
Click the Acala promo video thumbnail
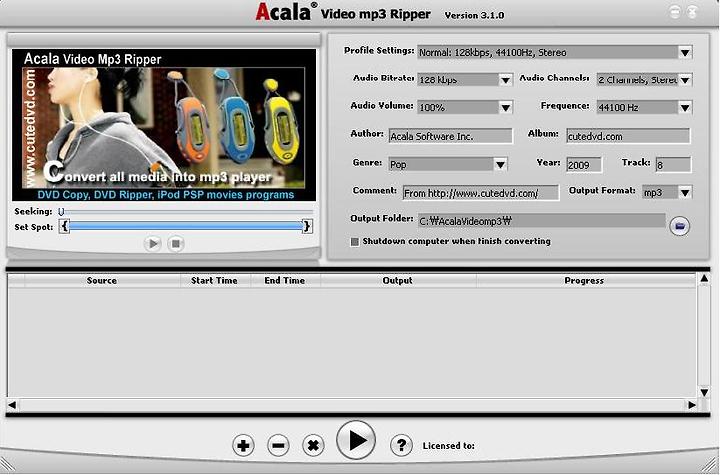tap(164, 125)
